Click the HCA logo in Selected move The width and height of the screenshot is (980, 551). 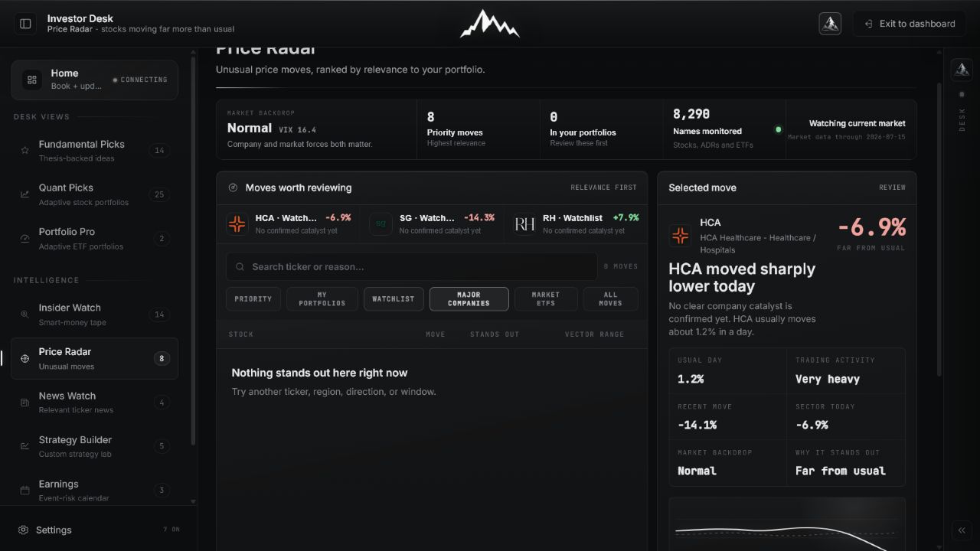(x=680, y=236)
